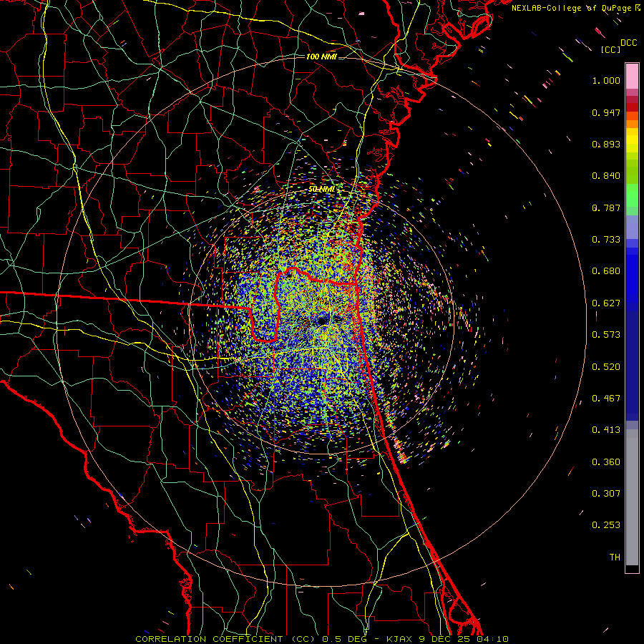Click the 0.467 scale value
Viewport: 644px width, 644px height.
(606, 399)
